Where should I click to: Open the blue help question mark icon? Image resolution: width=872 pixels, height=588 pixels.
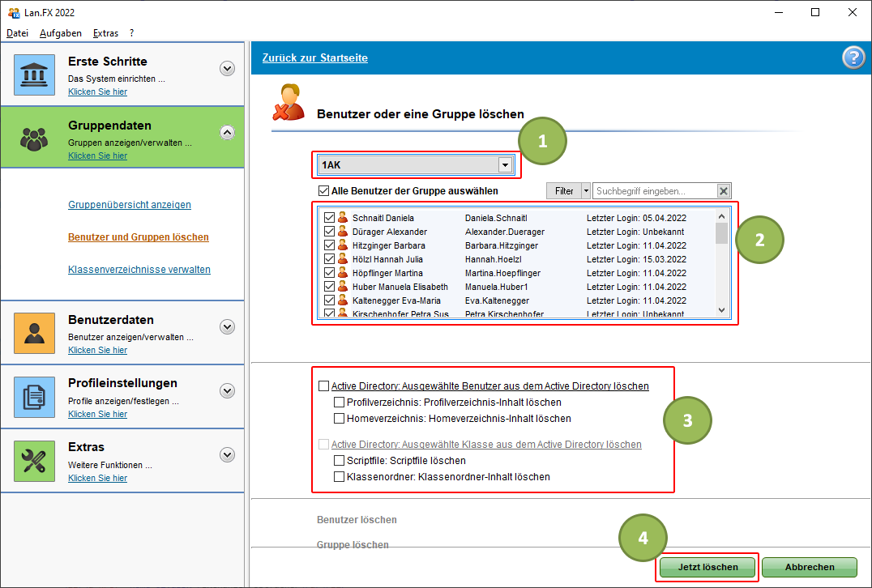[x=853, y=58]
